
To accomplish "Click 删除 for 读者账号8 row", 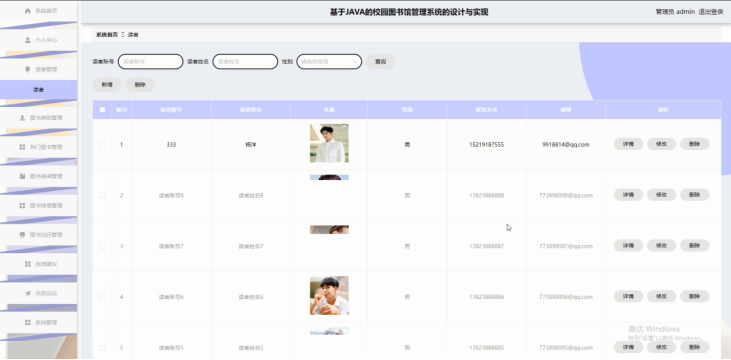I will (x=695, y=195).
